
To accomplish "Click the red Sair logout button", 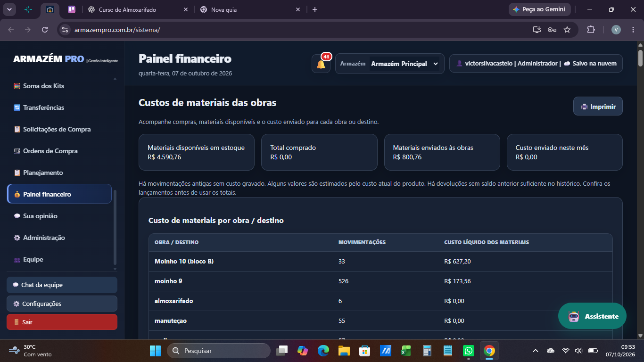I will (x=62, y=322).
